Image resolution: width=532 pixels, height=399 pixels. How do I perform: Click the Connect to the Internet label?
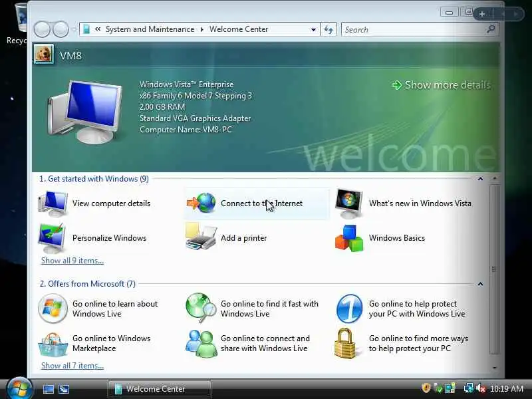pos(261,203)
